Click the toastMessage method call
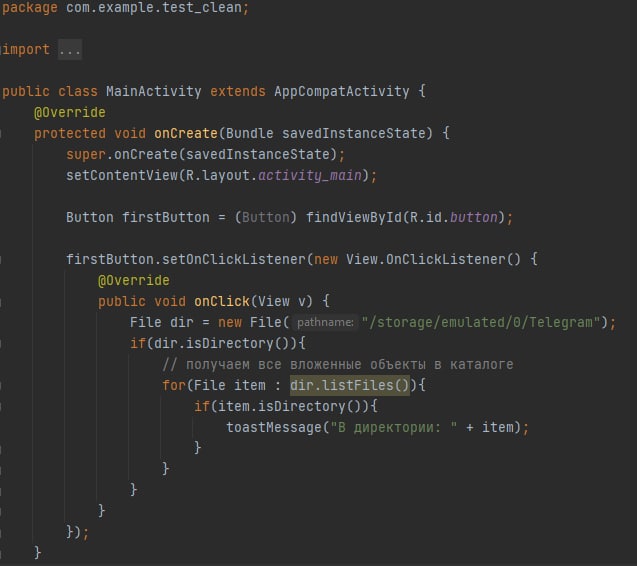This screenshot has height=566, width=637. (x=274, y=427)
